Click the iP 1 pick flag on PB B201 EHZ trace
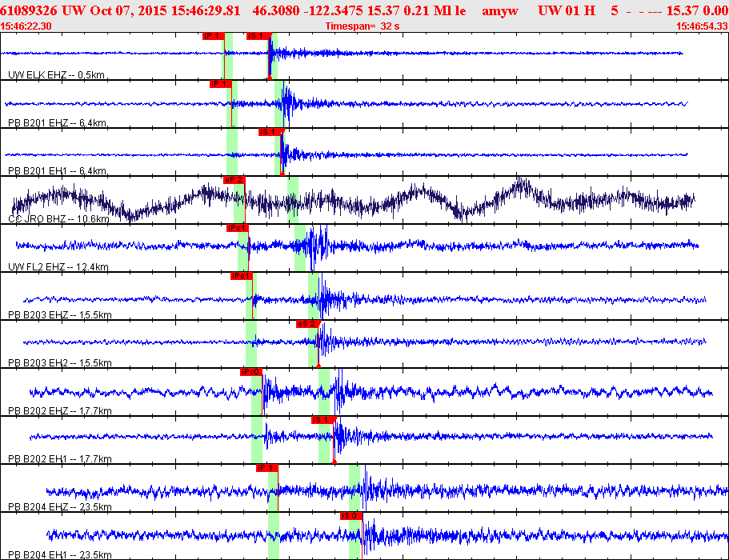This screenshot has height=560, width=729. tap(221, 84)
